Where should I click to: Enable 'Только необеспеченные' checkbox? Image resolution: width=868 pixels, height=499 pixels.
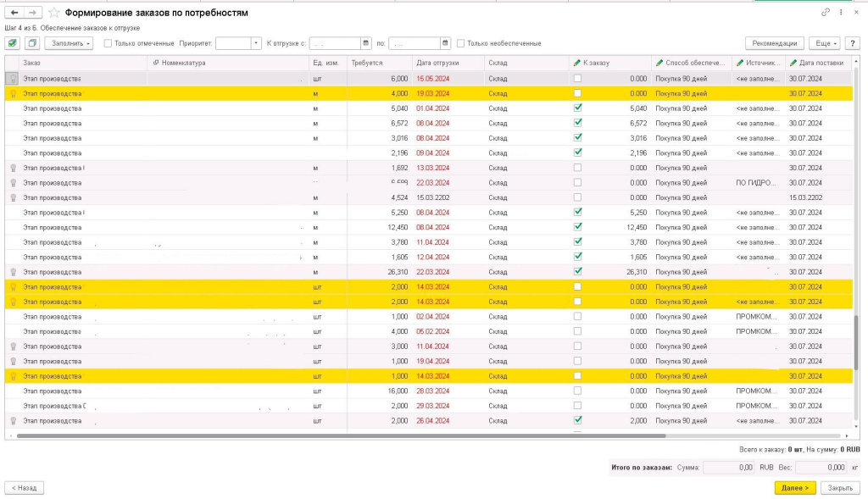tap(460, 43)
